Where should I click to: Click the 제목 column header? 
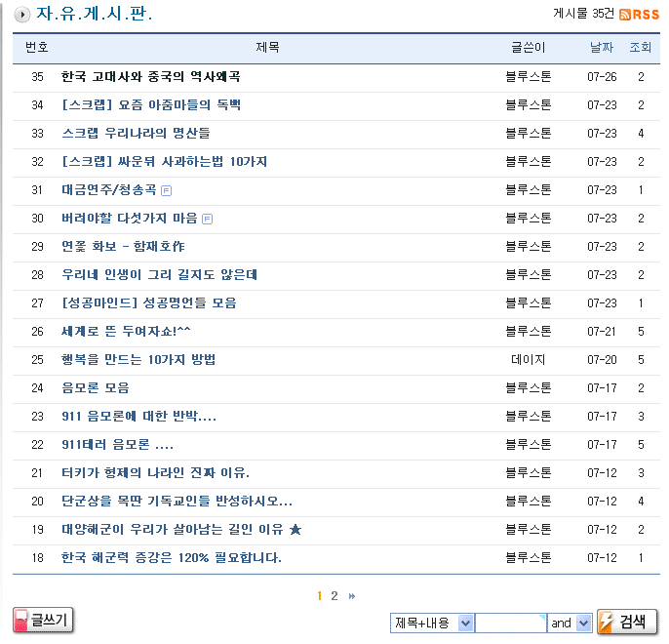pyautogui.click(x=267, y=47)
